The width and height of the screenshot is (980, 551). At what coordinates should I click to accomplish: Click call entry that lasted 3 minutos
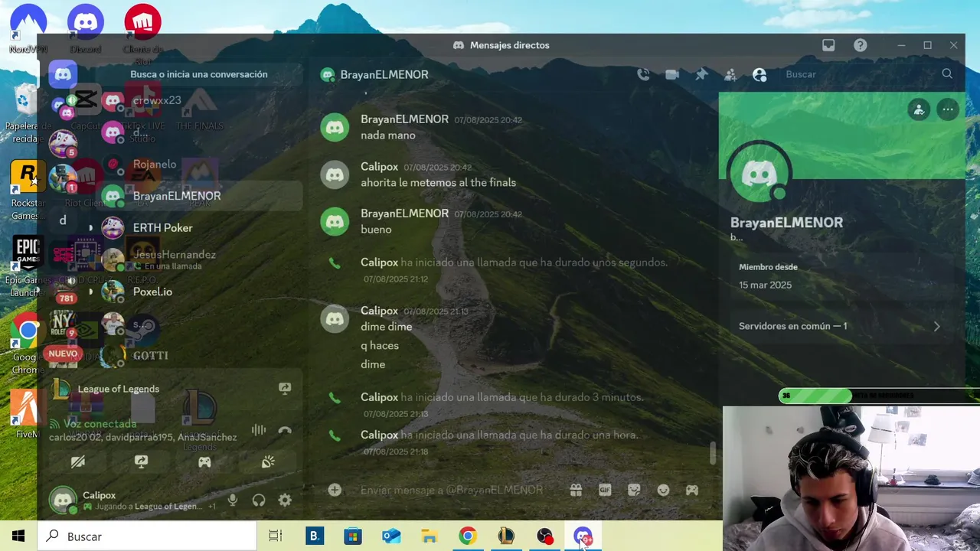[x=502, y=397]
